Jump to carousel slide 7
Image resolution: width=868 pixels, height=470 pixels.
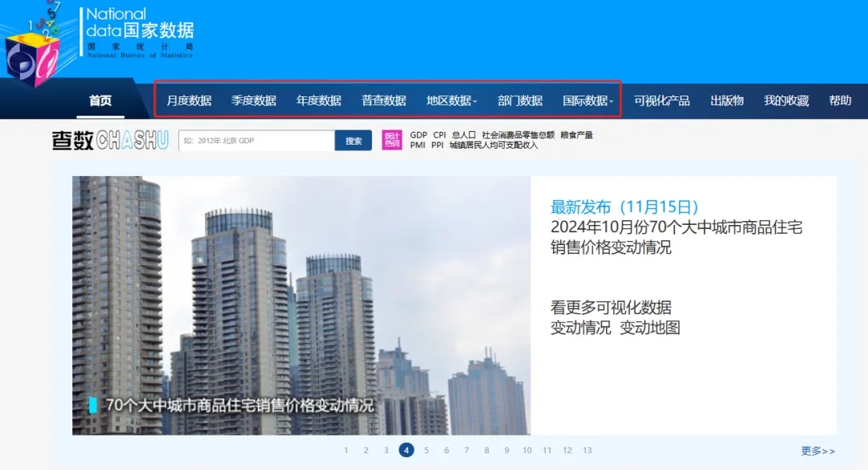pos(467,451)
